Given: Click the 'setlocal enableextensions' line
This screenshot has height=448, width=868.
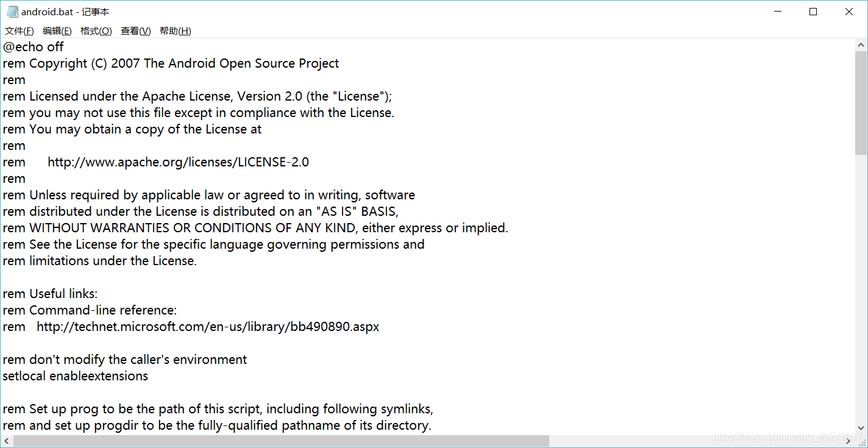Looking at the screenshot, I should [75, 376].
